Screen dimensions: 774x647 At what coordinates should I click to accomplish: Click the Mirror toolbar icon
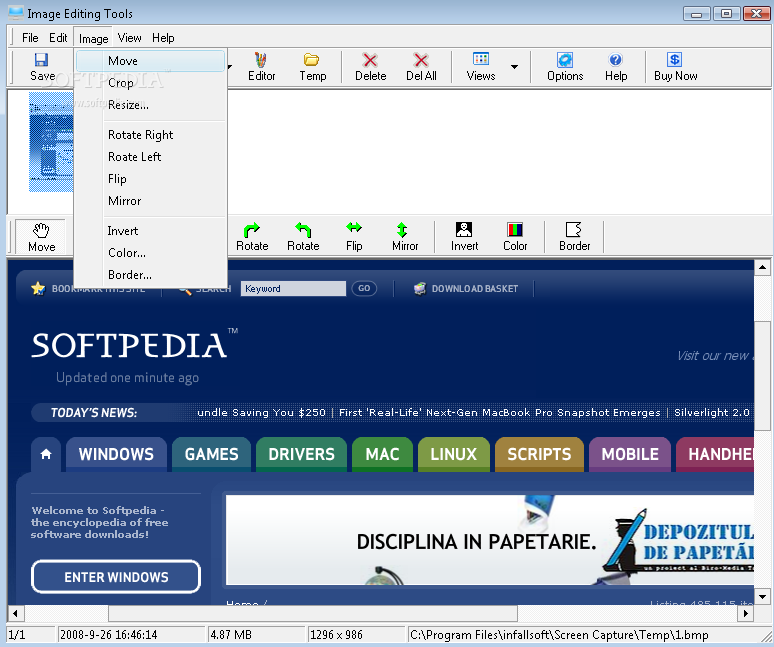pos(405,237)
